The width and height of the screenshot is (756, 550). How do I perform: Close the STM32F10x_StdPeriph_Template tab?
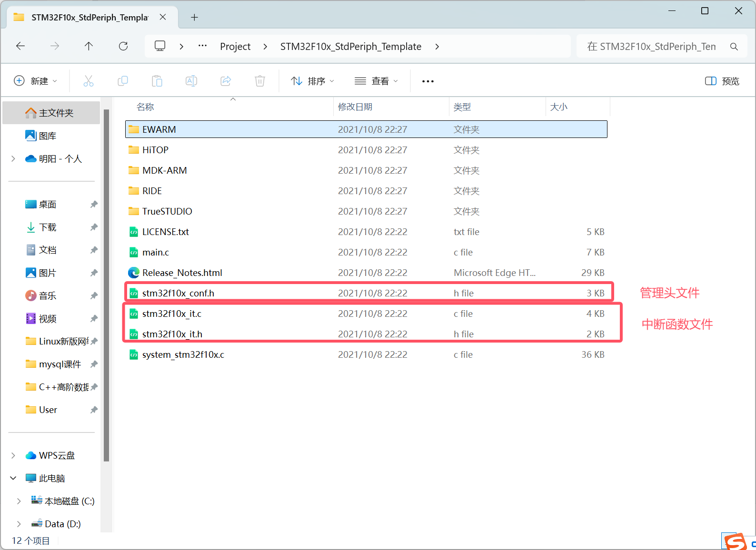163,17
